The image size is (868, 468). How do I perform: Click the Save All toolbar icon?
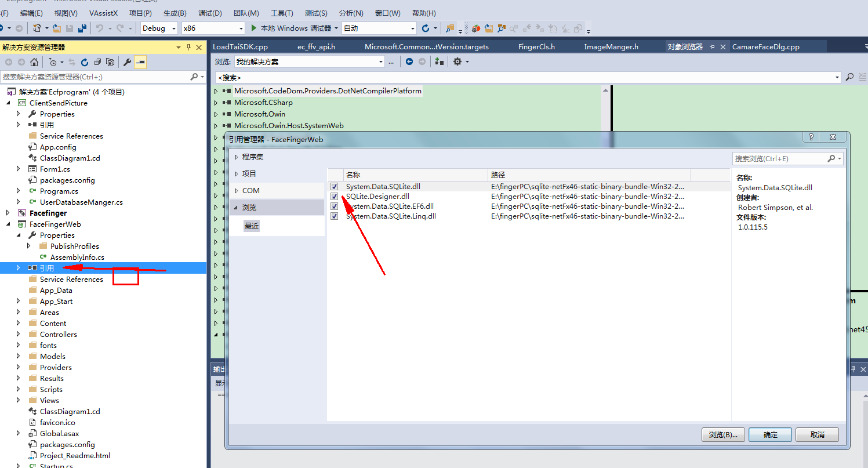click(x=82, y=28)
